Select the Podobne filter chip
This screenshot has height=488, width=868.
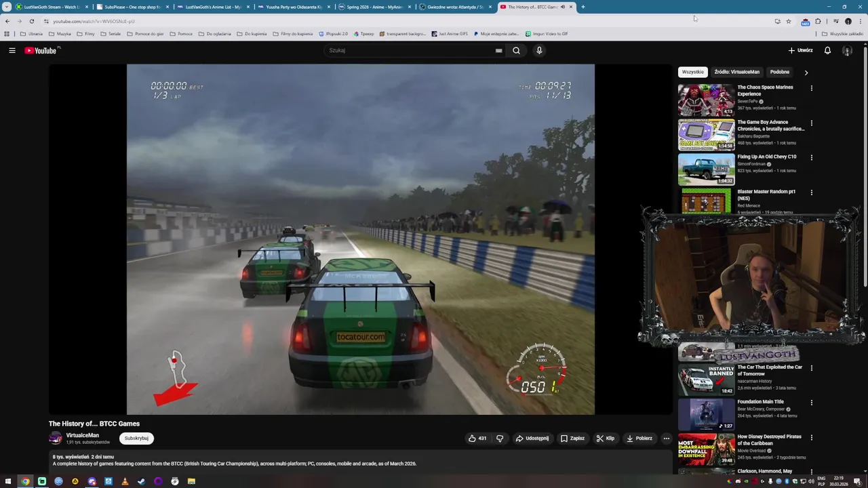pyautogui.click(x=779, y=72)
